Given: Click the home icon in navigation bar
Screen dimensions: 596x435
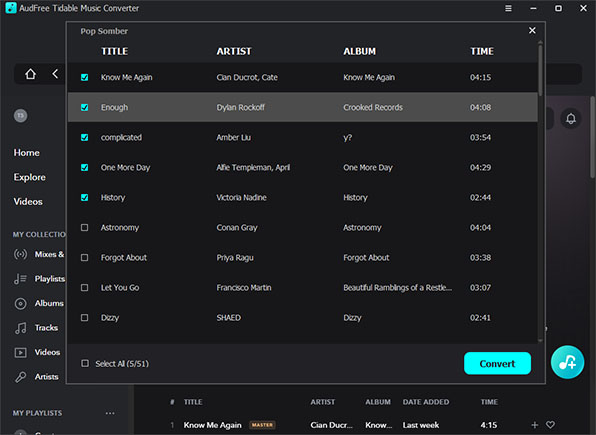Looking at the screenshot, I should pyautogui.click(x=30, y=74).
